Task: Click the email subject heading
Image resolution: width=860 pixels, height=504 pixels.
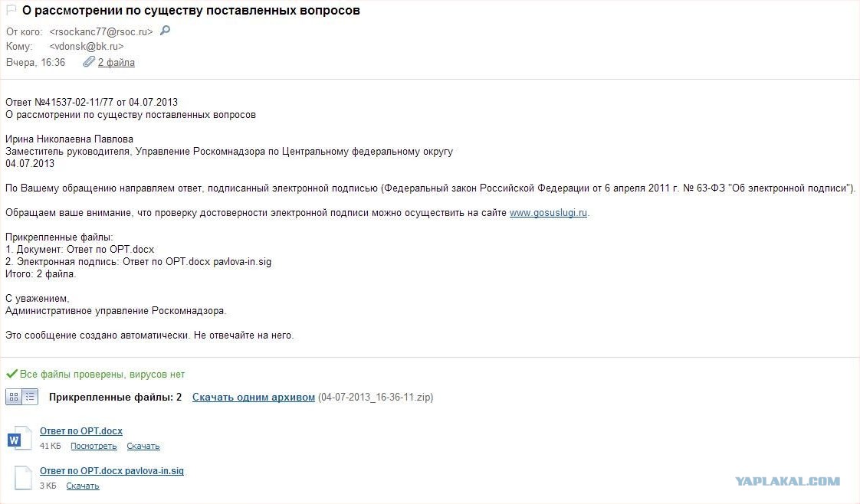Action: (x=191, y=11)
